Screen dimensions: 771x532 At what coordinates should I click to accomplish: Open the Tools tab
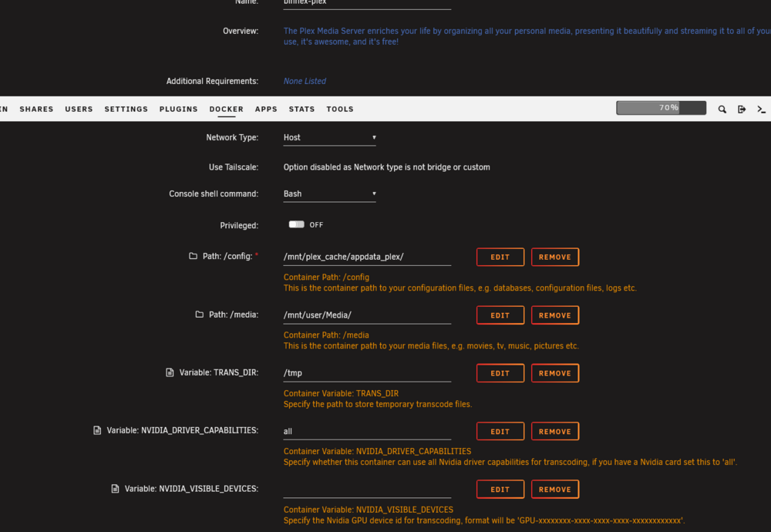340,109
